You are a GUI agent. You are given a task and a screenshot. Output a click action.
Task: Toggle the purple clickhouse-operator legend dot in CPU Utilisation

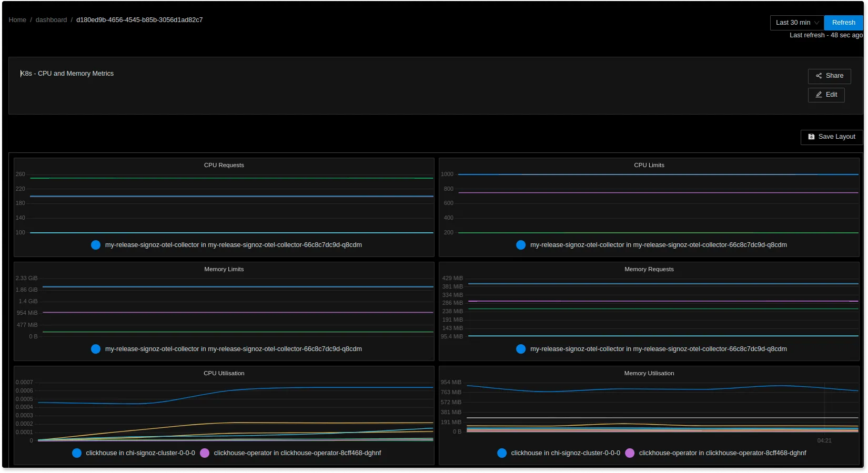pyautogui.click(x=205, y=453)
